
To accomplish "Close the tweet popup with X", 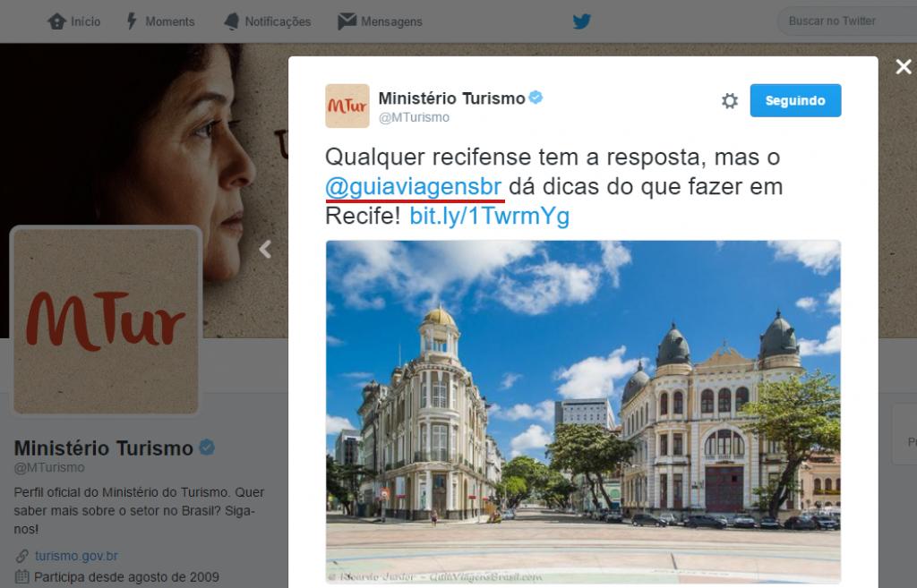I will tap(903, 66).
